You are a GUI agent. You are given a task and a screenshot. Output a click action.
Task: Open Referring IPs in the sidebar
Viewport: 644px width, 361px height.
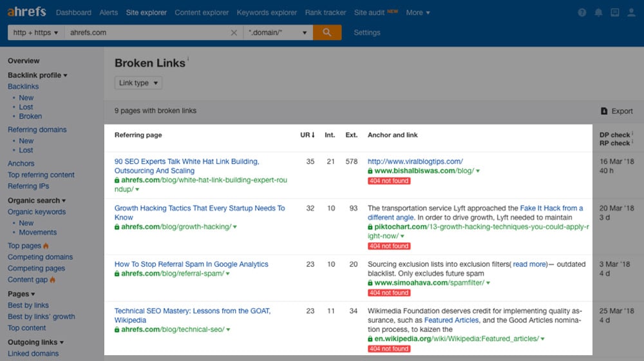click(28, 186)
